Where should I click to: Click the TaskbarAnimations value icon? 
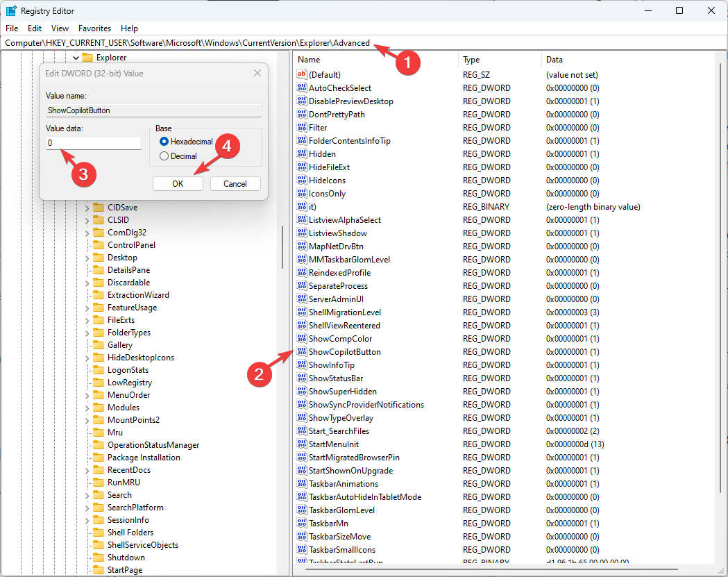303,484
